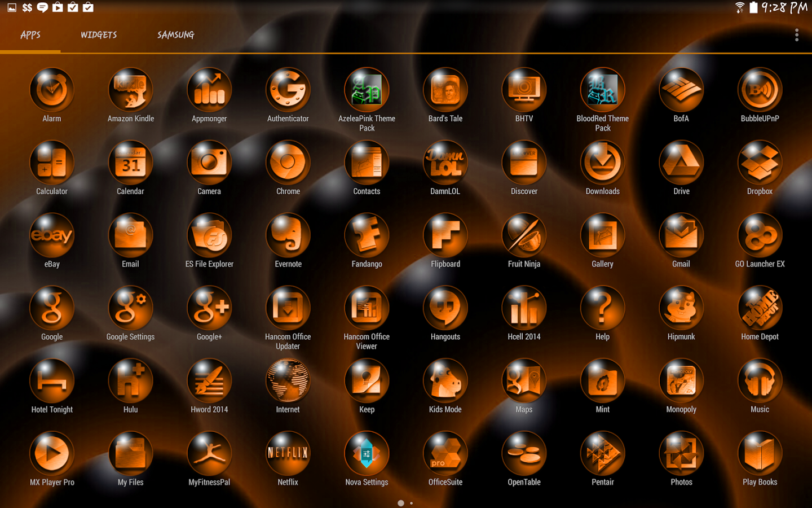Open the Alarm app

coord(52,90)
